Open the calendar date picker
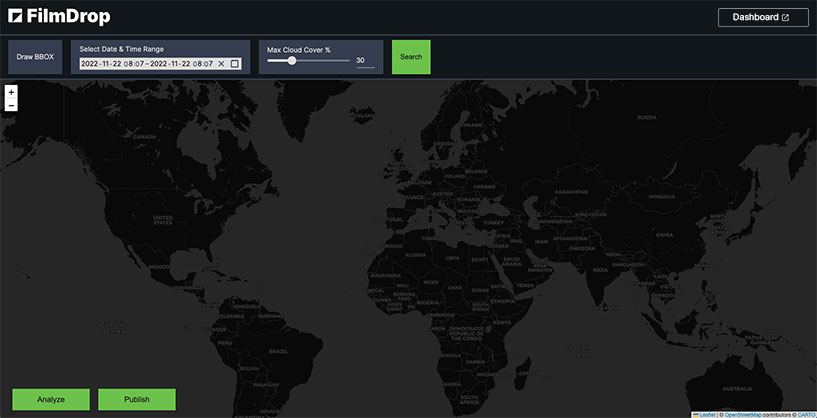This screenshot has width=817, height=418. pos(234,64)
